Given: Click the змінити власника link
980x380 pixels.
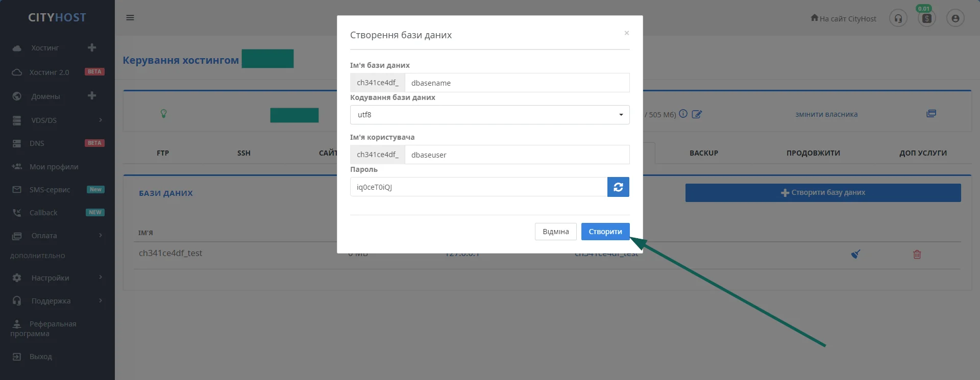Looking at the screenshot, I should tap(826, 114).
